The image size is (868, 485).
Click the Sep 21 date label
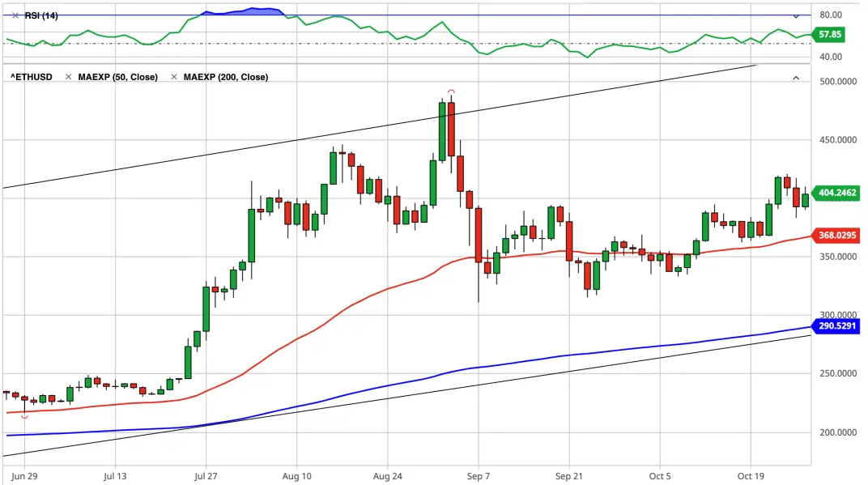[x=569, y=476]
